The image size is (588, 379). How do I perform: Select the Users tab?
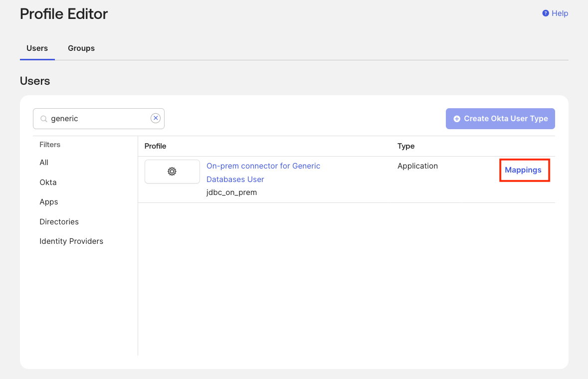tap(37, 48)
